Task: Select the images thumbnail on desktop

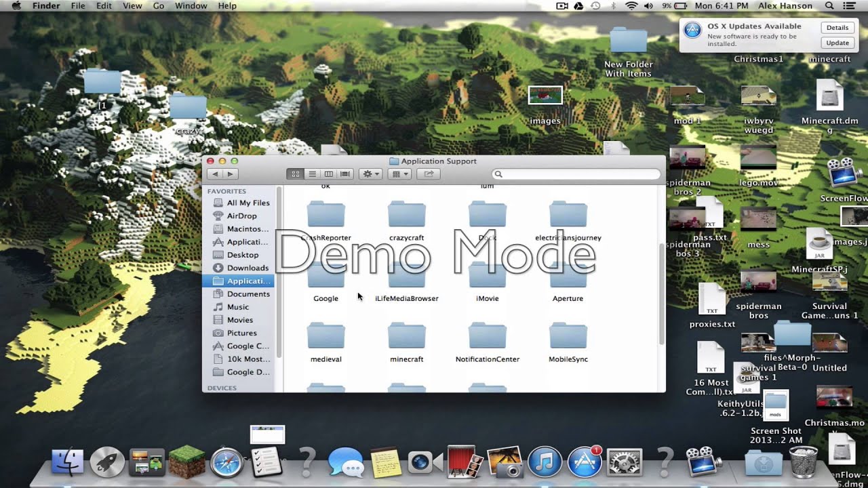Action: click(x=545, y=95)
